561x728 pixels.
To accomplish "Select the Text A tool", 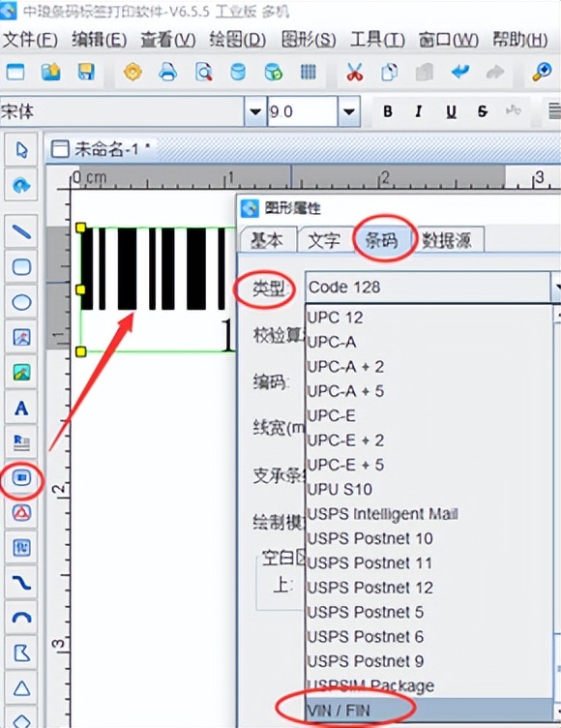I will (x=21, y=409).
